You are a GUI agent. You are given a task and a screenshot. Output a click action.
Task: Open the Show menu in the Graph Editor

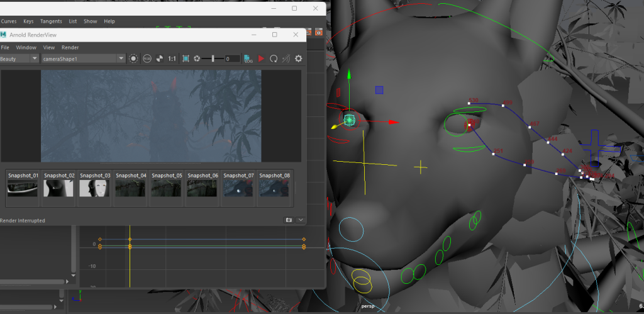click(x=91, y=21)
